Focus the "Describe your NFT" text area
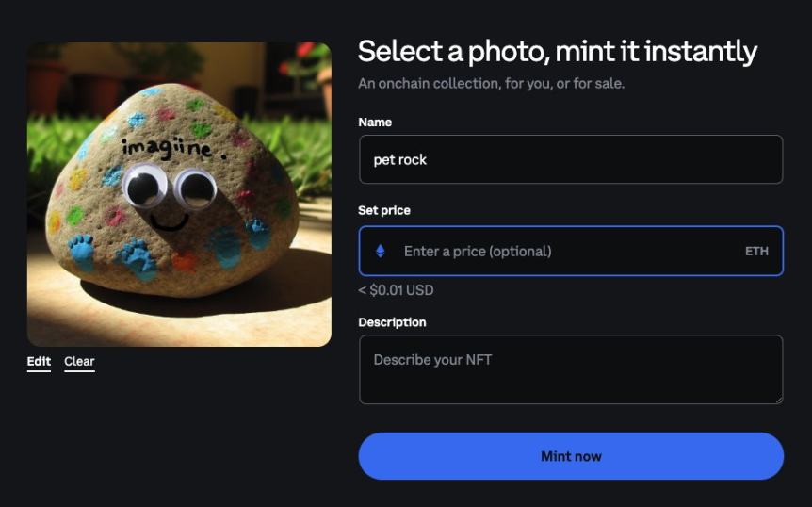Viewport: 812px width, 507px height. click(570, 369)
